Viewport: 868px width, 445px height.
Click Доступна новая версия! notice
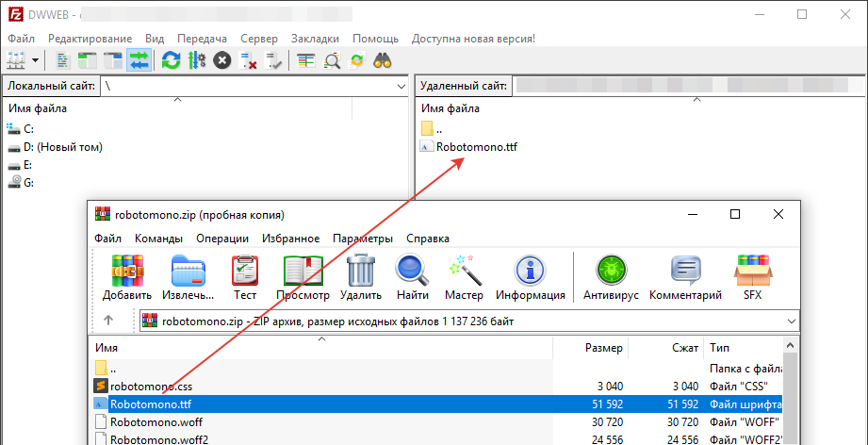tap(473, 39)
